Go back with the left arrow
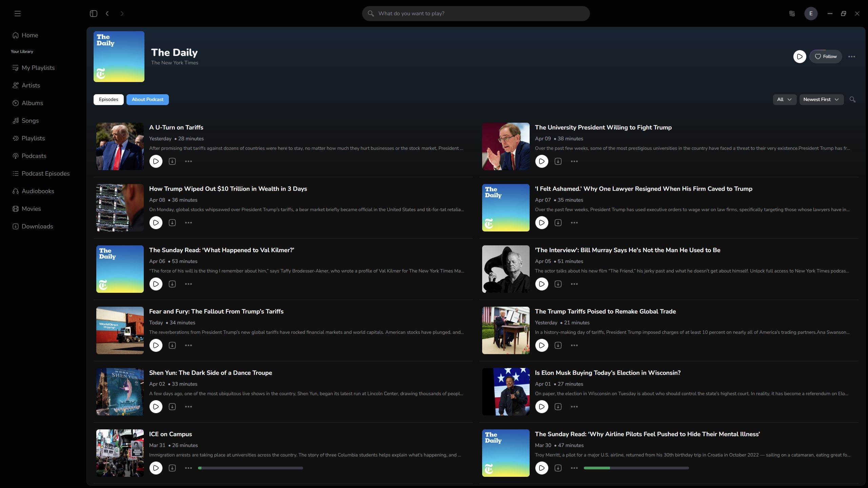 107,14
